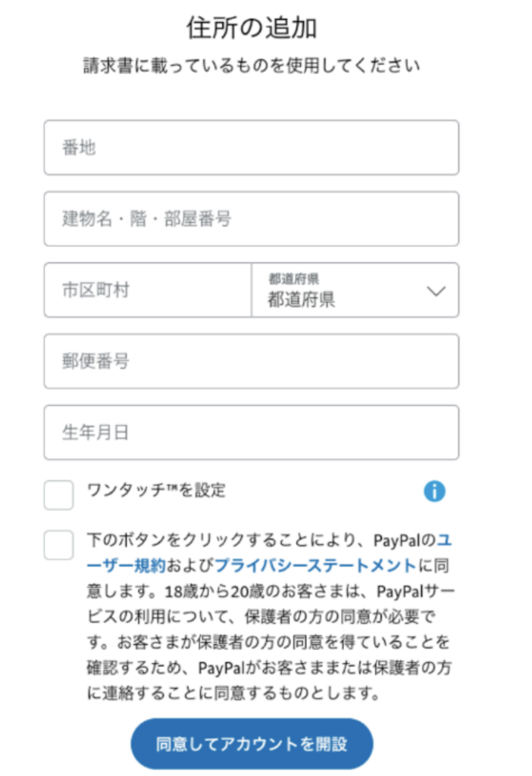Screen dimensions: 532x776
Task: Click the blue info icon beside ワンタッチ
Action: (434, 492)
